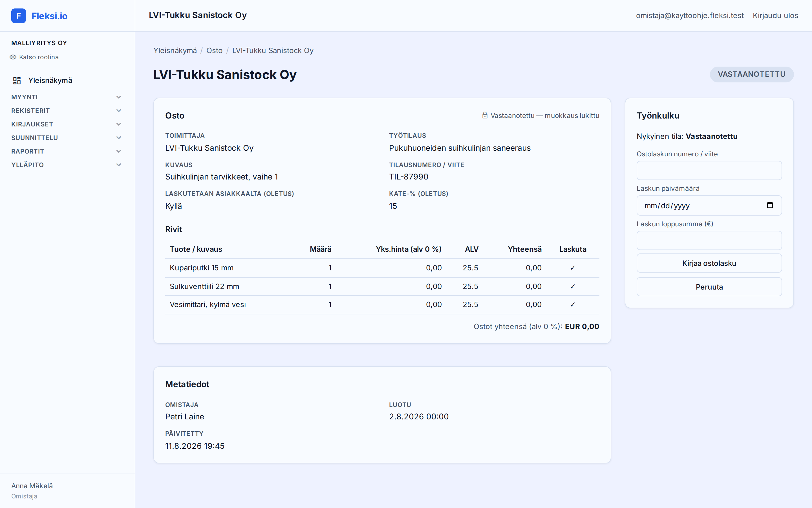Click the EUR 0,00 purchase total
The height and width of the screenshot is (508, 812).
point(582,327)
